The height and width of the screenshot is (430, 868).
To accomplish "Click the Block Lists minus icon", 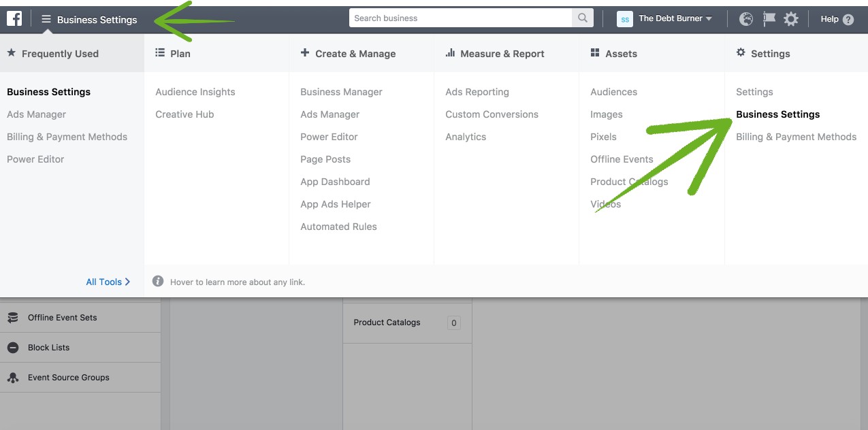I will pyautogui.click(x=12, y=348).
